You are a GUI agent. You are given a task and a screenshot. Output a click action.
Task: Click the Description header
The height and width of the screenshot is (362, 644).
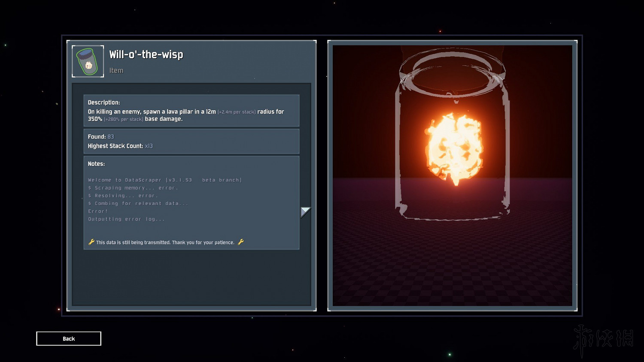(x=104, y=103)
